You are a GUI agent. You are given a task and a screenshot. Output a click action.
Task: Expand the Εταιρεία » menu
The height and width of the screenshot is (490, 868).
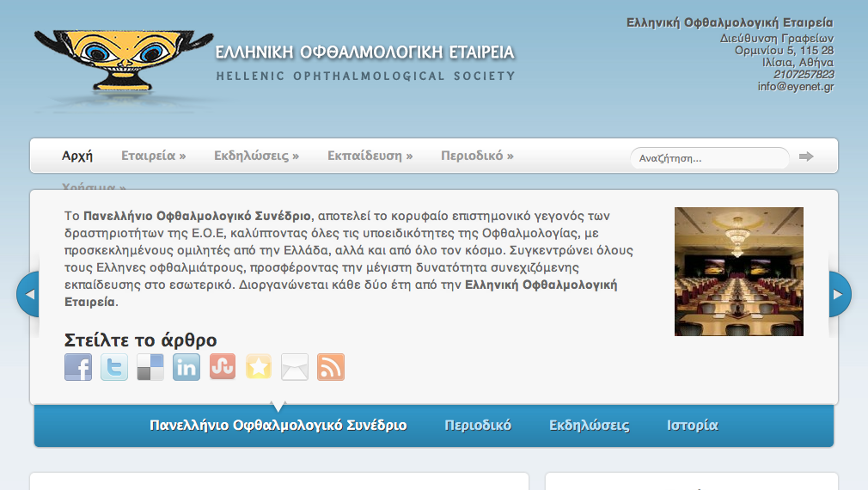[x=153, y=156]
